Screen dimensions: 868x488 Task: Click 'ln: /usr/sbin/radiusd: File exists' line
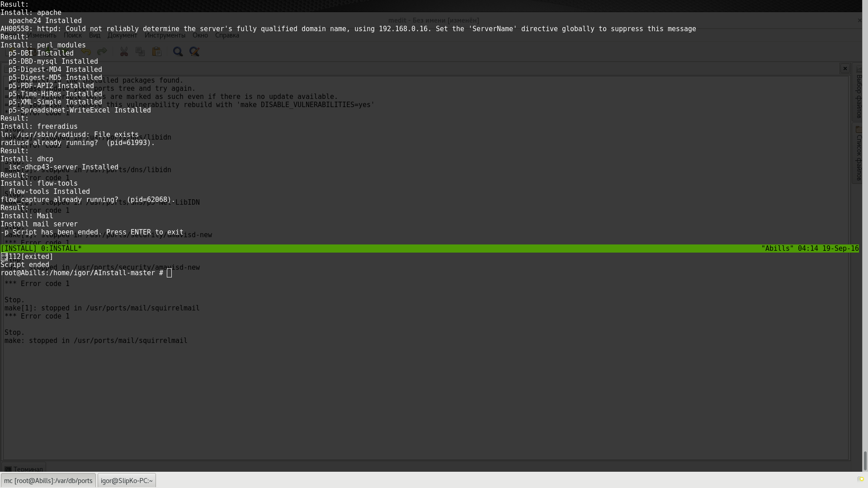(70, 135)
